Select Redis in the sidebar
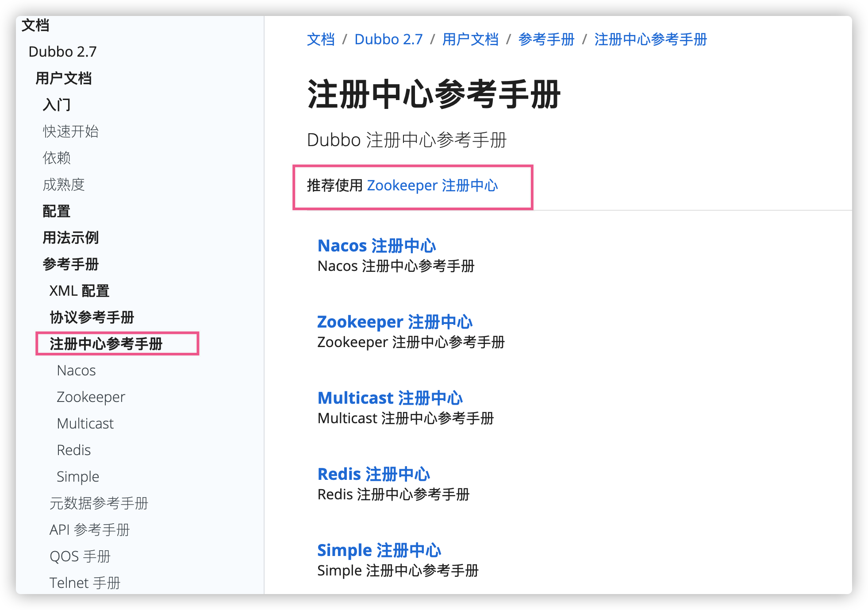This screenshot has height=610, width=868. point(73,450)
